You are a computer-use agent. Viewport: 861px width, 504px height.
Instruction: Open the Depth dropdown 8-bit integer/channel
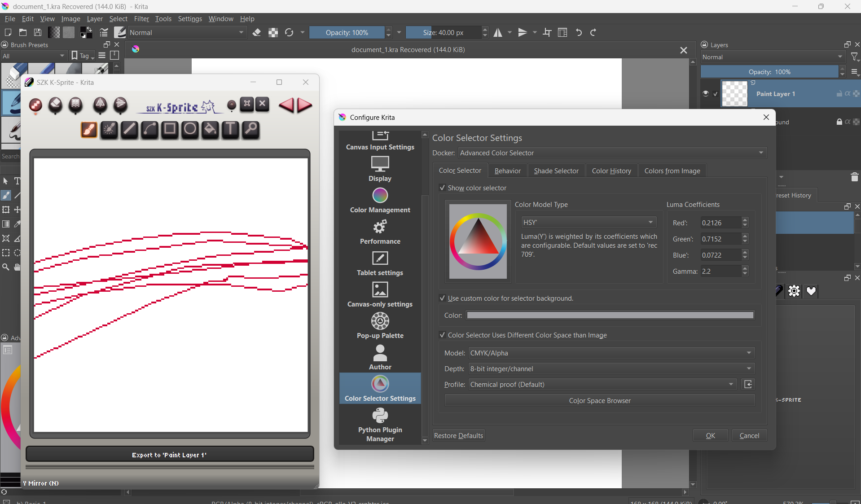tap(611, 368)
